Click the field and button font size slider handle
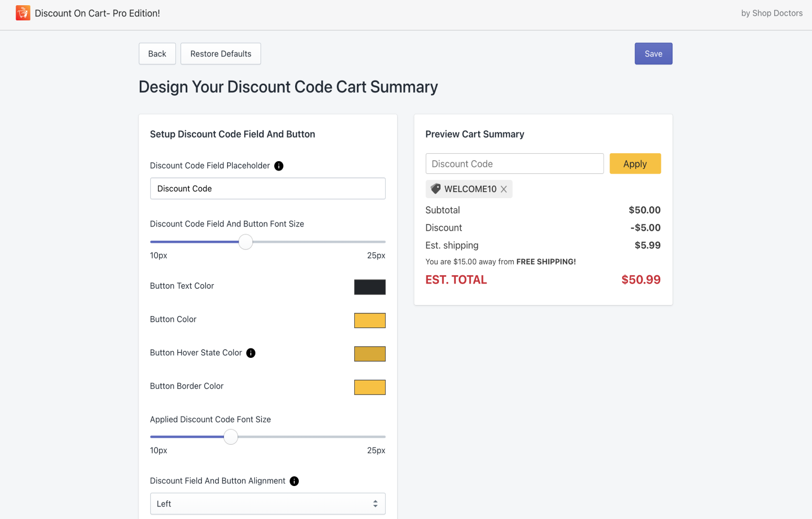812x519 pixels. 245,242
